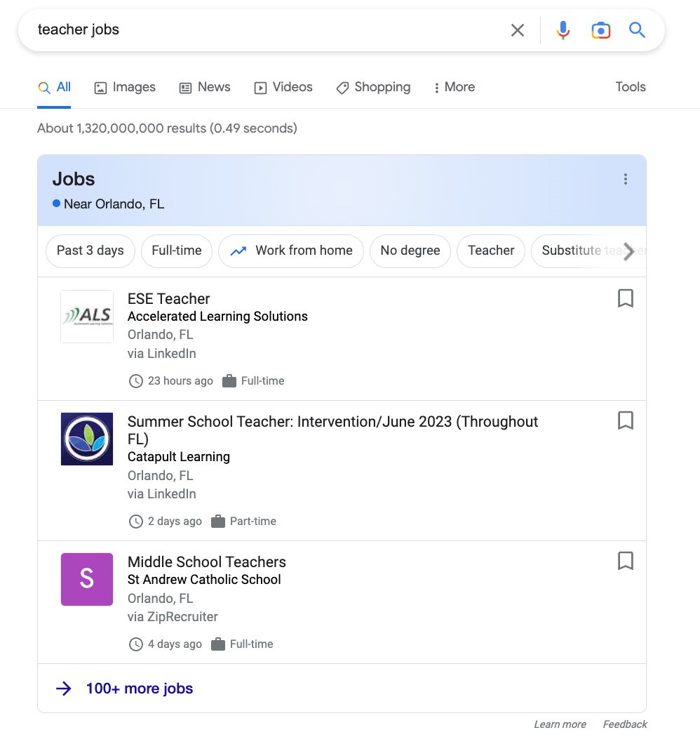Open the three-dot menu on the Jobs card
Screen dimensions: 700x744
point(625,179)
